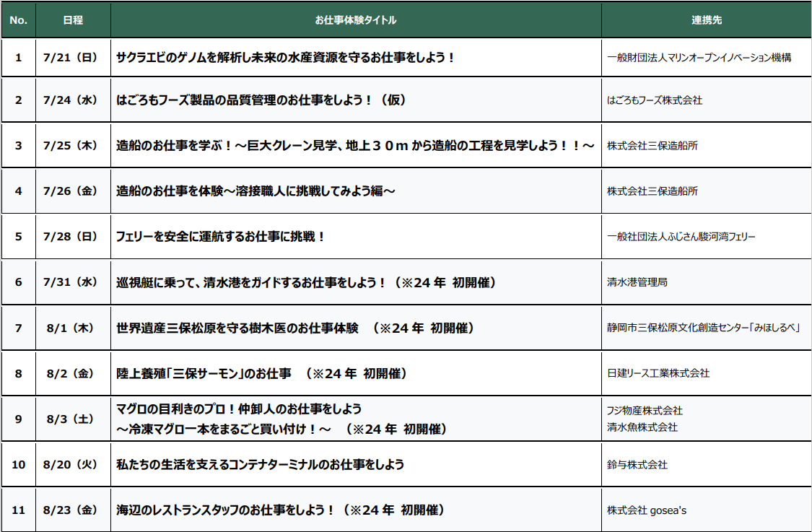Screen dimensions: 812x532
Task: Click the マグロの目利きのプロ title line
Action: coord(239,409)
